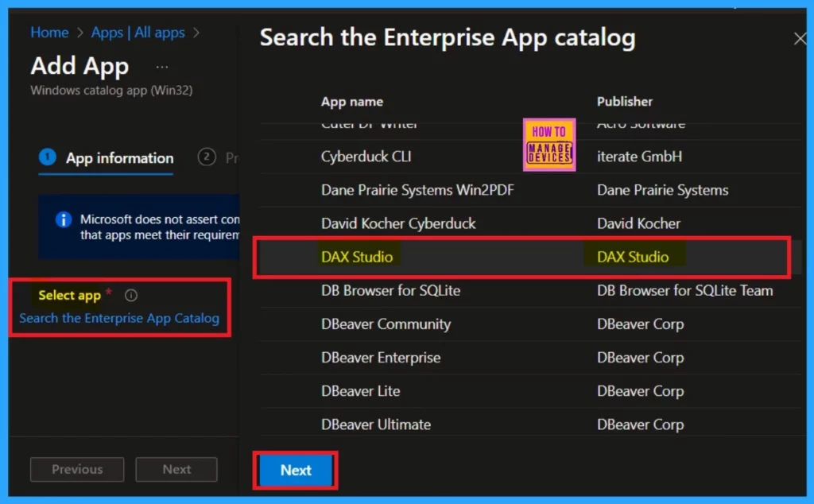The width and height of the screenshot is (814, 504).
Task: Open the Add App ellipsis menu
Action: pyautogui.click(x=162, y=67)
